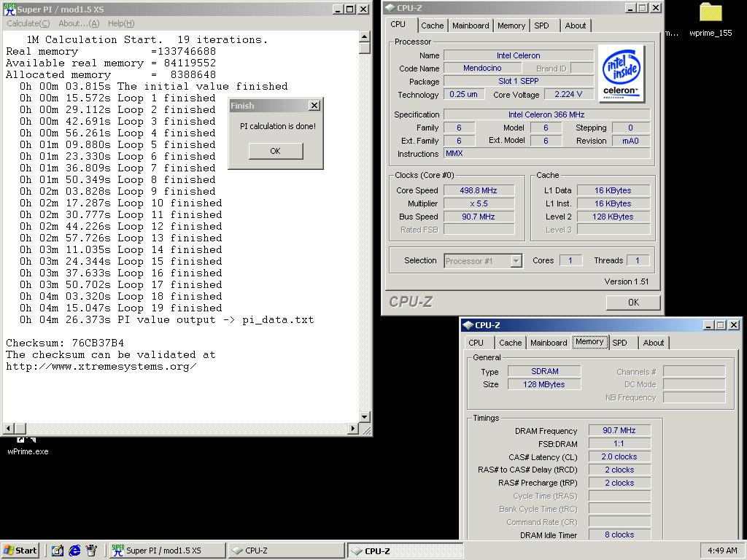Click the Super PI horizontal scrollbar left arrow
This screenshot has width=747, height=560.
8,429
